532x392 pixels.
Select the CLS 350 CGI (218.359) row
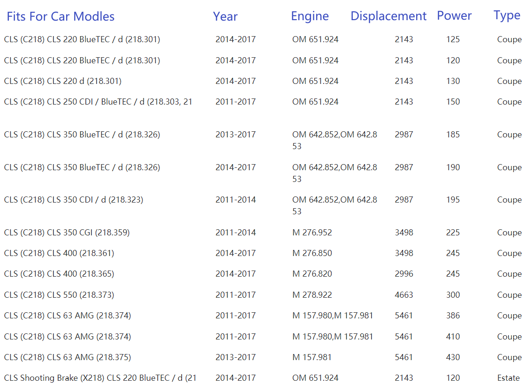click(67, 233)
